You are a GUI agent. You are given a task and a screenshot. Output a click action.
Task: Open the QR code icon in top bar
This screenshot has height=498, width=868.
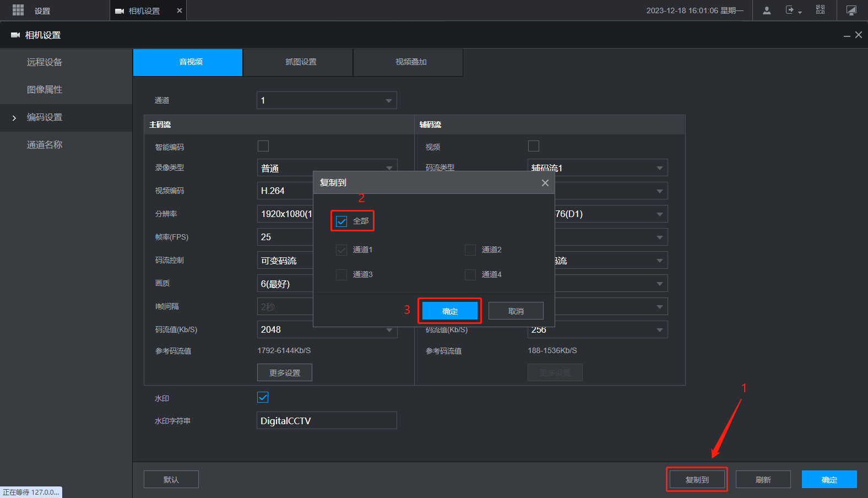click(x=820, y=10)
